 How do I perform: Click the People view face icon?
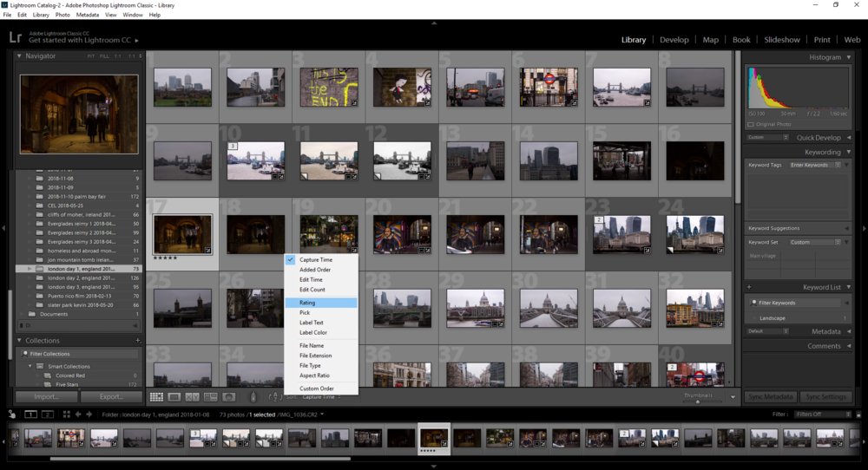[x=228, y=397]
